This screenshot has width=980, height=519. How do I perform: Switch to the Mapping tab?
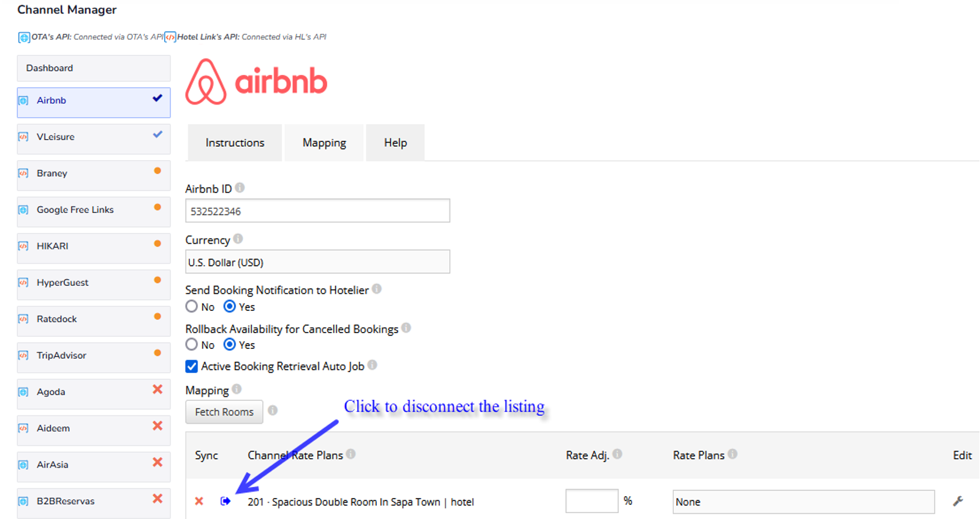[324, 143]
